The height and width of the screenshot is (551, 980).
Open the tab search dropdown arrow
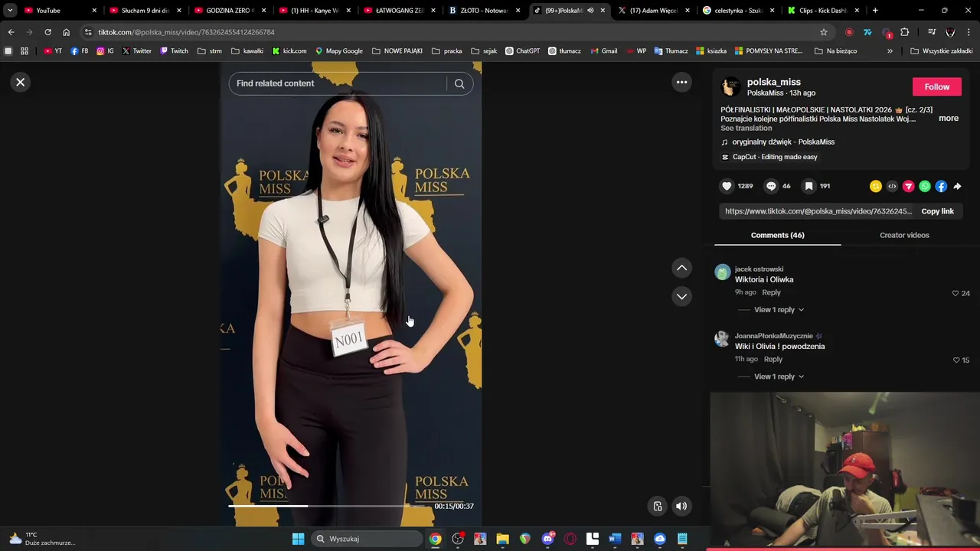click(10, 11)
